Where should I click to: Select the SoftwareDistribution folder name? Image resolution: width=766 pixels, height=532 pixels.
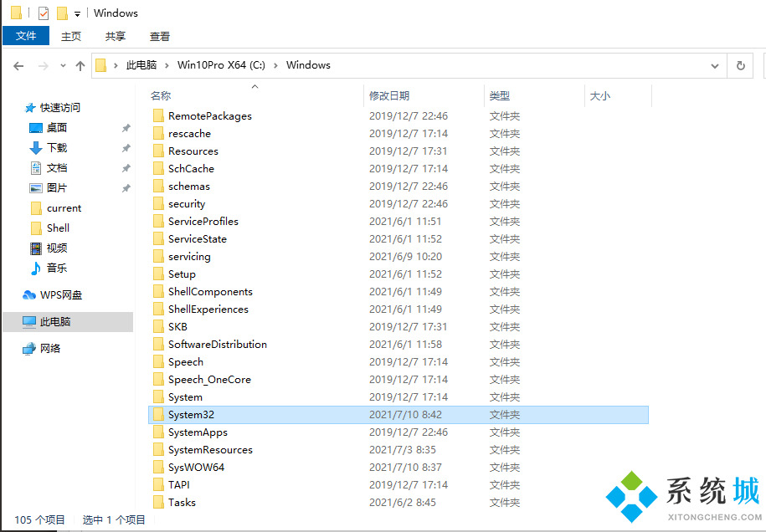pos(218,344)
